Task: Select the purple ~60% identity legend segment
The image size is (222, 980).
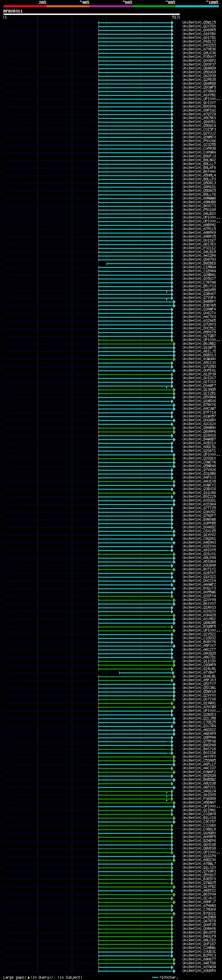Action: (x=111, y=6)
